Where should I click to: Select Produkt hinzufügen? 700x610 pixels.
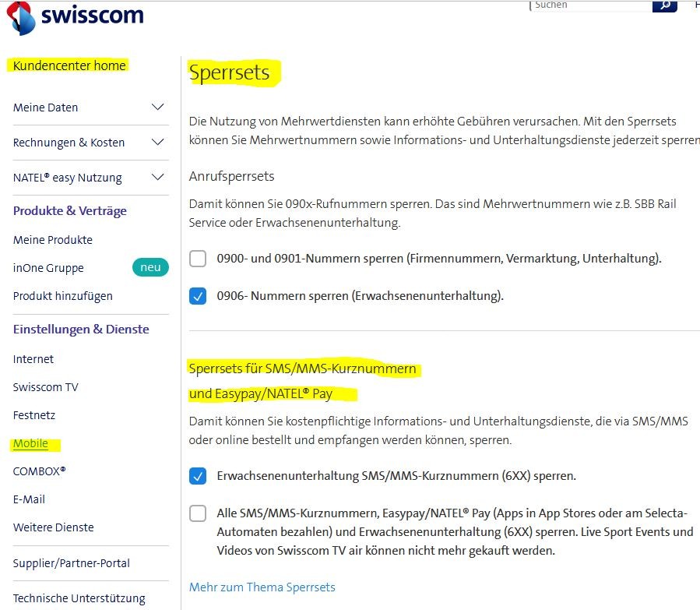click(62, 296)
